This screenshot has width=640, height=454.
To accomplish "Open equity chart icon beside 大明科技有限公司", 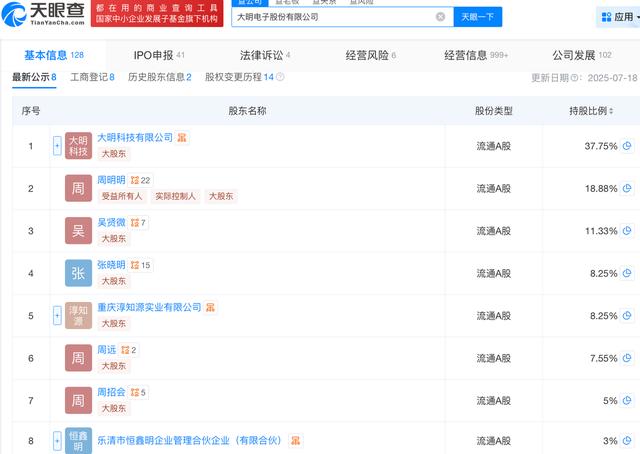I will pos(182,138).
